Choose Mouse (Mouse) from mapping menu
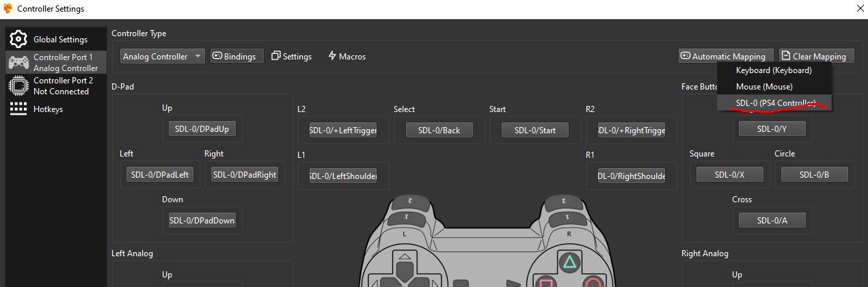 (x=774, y=87)
